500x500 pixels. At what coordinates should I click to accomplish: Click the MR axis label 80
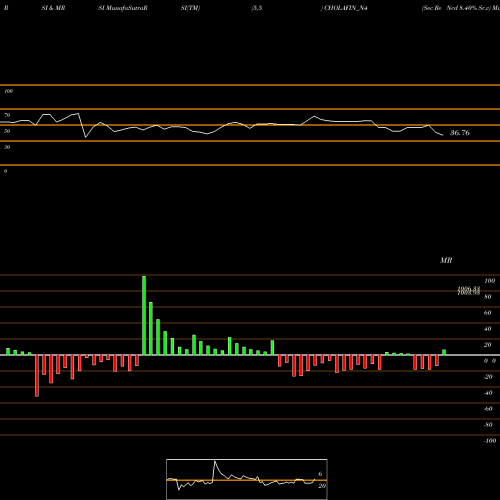coord(488,297)
